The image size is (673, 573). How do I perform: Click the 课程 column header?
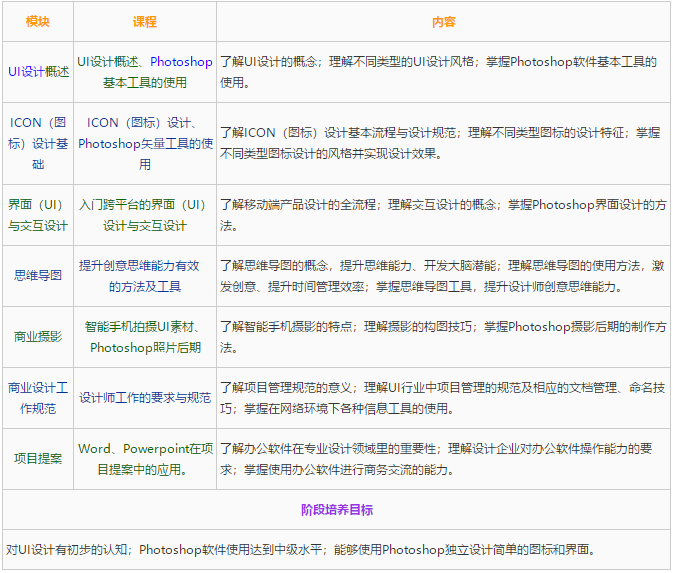145,21
